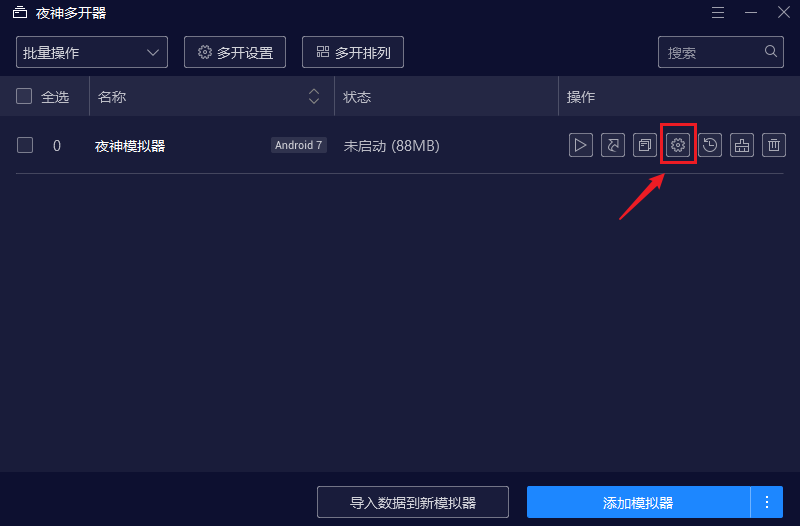Create desktop shortcut for the emulator
This screenshot has height=526, width=800.
coord(613,145)
